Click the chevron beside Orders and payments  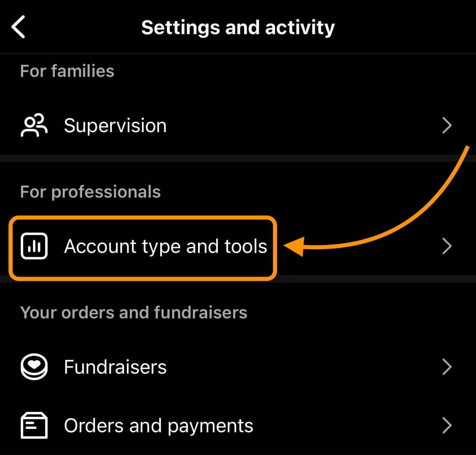[x=447, y=425]
